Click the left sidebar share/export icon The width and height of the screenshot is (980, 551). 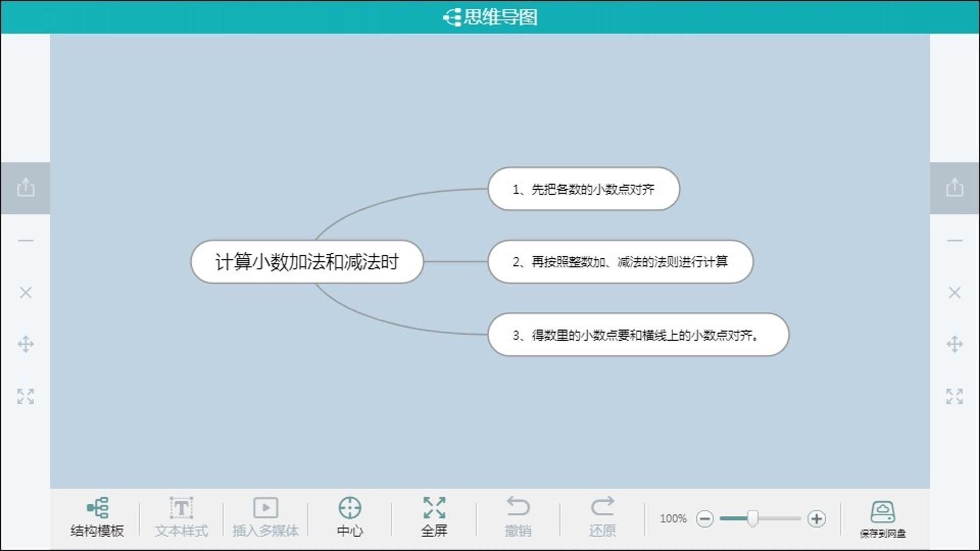26,187
